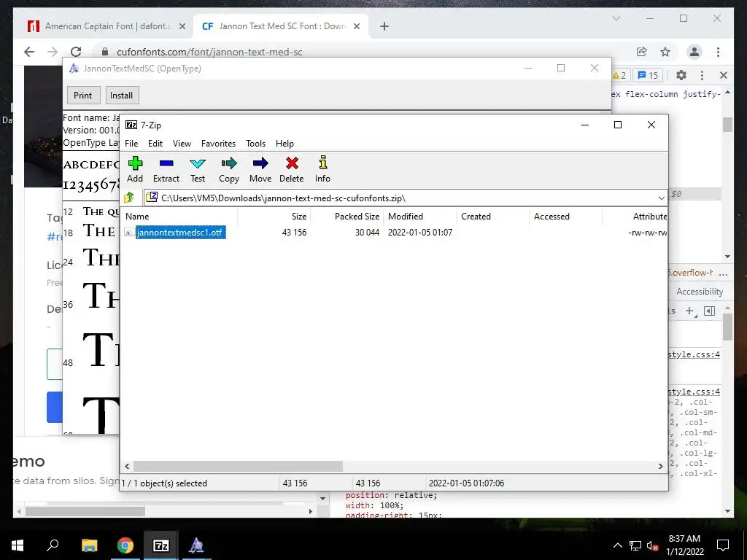Open Chrome's three-dot menu
The height and width of the screenshot is (560, 747).
[x=718, y=52]
